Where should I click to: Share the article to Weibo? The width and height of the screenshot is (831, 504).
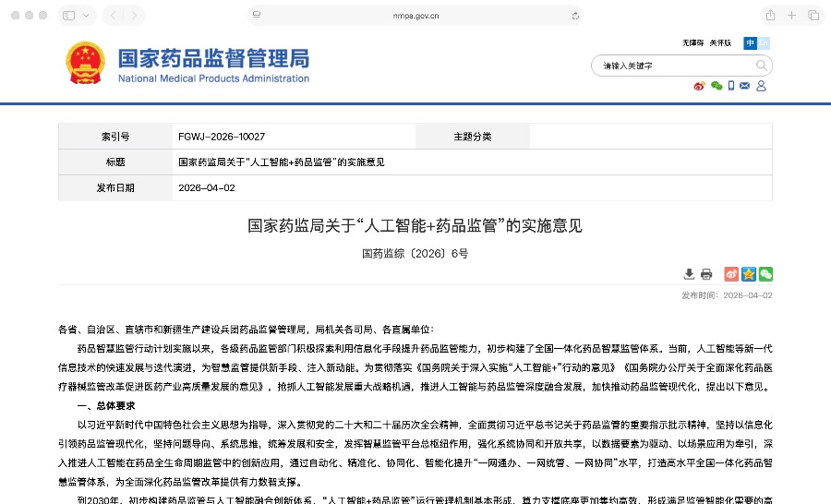[x=731, y=274]
